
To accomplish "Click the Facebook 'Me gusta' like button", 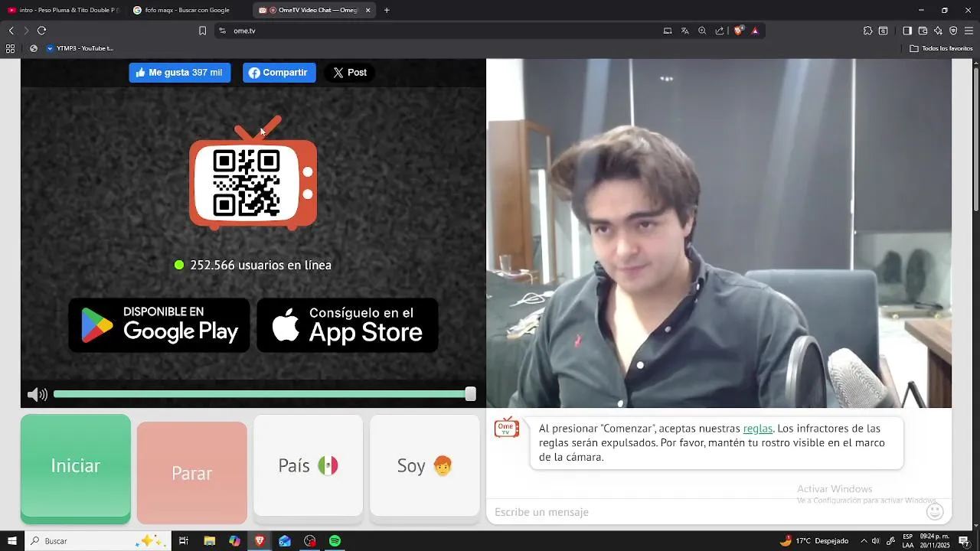I will pos(180,73).
